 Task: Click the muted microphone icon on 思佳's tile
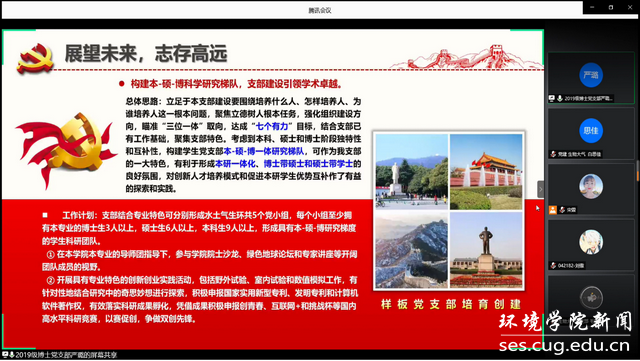[553, 154]
